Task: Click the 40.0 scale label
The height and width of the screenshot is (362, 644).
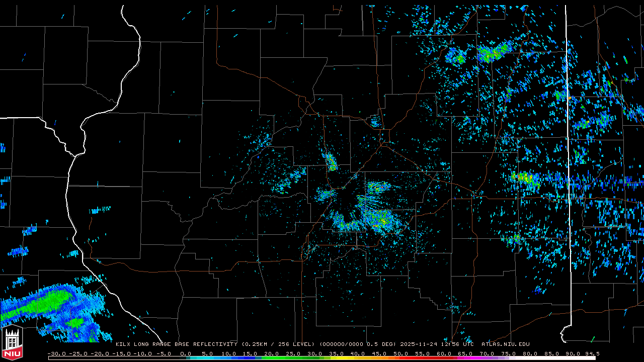Action: (358, 353)
